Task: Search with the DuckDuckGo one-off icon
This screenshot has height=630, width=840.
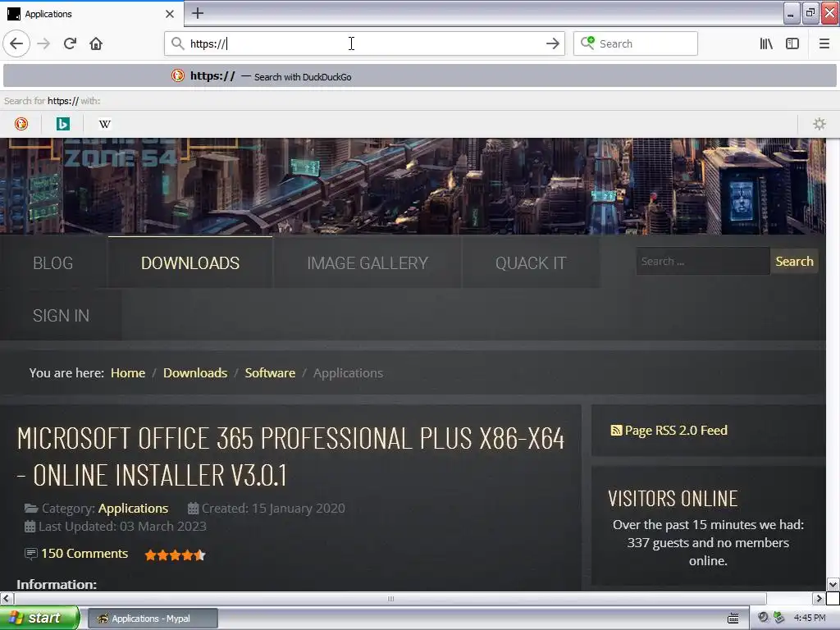Action: pos(21,124)
